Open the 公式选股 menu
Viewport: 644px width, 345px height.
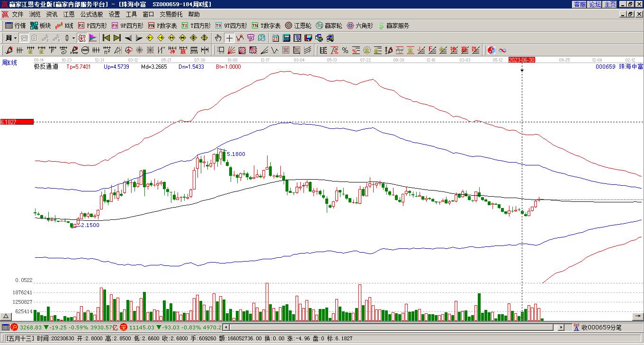click(x=91, y=15)
